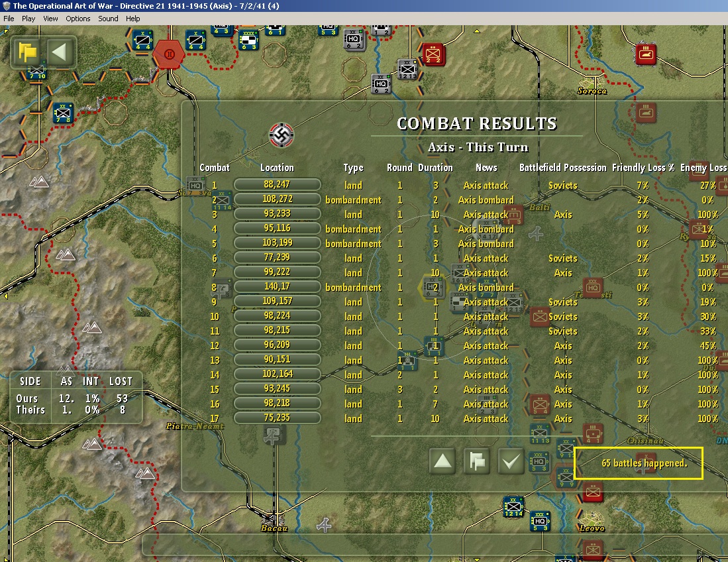Click the Duration column header
The image size is (728, 562).
435,168
